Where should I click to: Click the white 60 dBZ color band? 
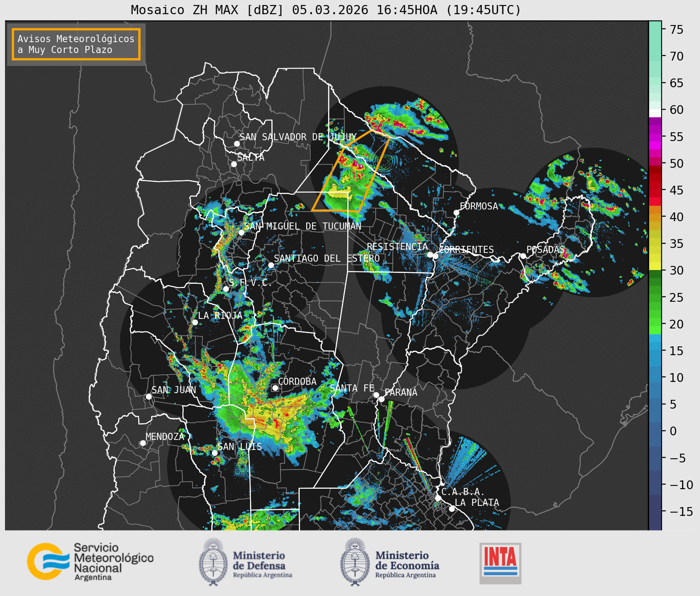[x=655, y=113]
